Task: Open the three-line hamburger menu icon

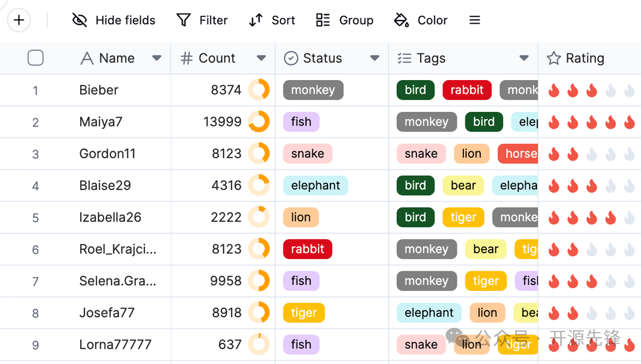Action: (x=474, y=20)
